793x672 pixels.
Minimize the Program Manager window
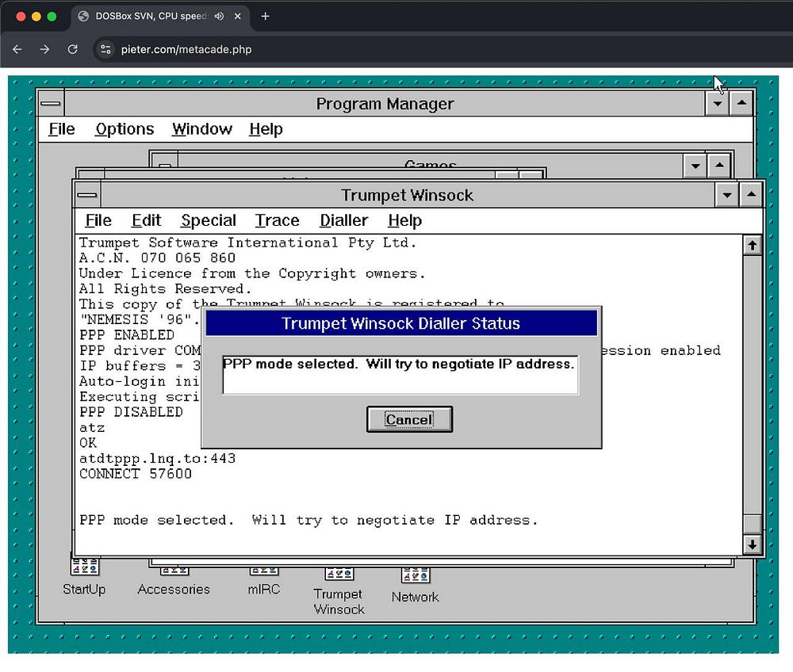[x=717, y=104]
